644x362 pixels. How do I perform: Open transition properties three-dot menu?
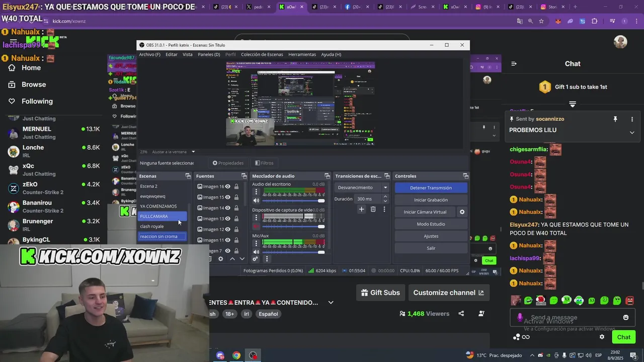pos(384,209)
